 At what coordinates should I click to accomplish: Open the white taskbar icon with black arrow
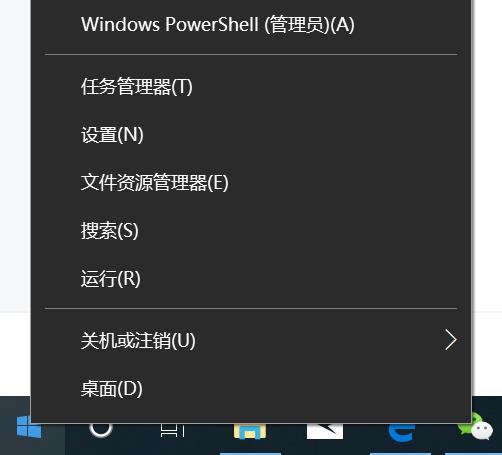tap(325, 431)
